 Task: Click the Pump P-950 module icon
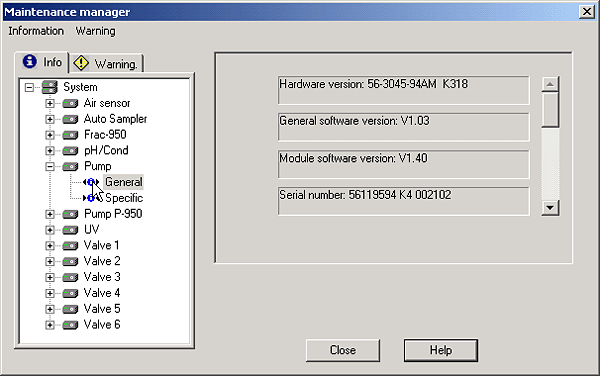coord(70,214)
